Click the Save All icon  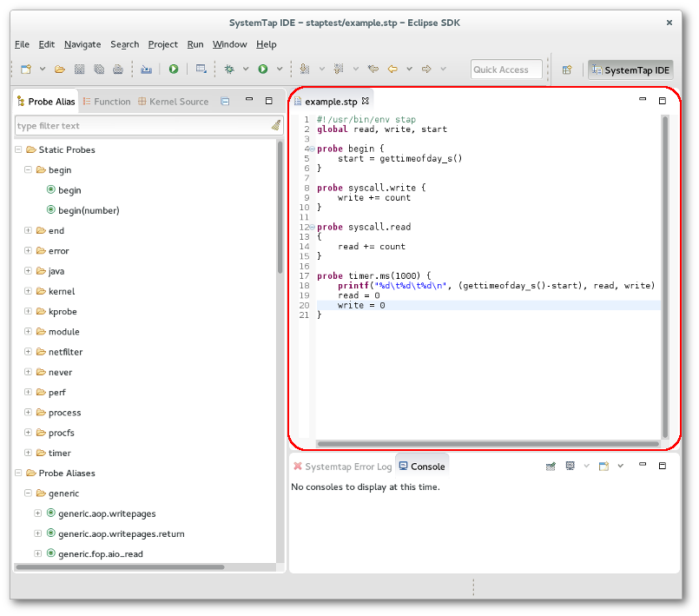tap(99, 70)
